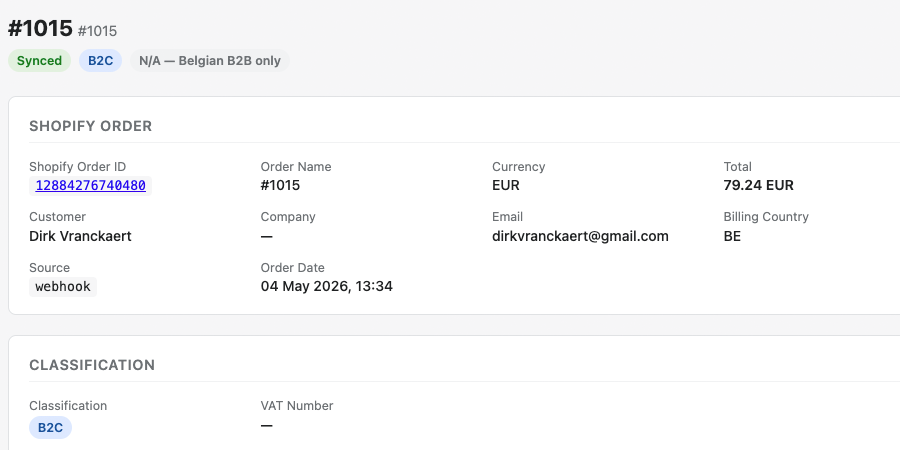Click the CLASSIFICATION section header

click(92, 365)
